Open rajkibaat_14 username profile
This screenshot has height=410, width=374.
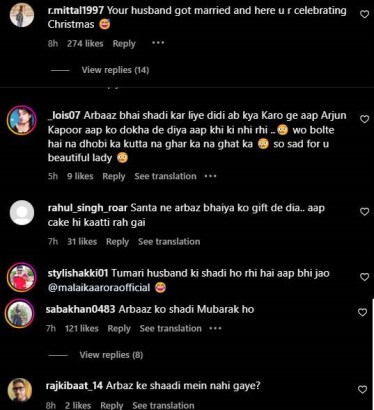pyautogui.click(x=74, y=386)
